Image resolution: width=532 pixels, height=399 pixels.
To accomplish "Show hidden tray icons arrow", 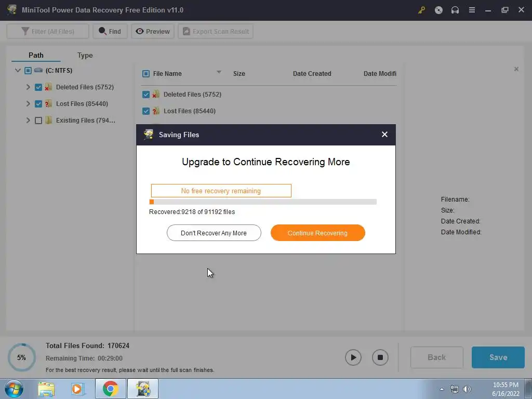I will [x=442, y=389].
